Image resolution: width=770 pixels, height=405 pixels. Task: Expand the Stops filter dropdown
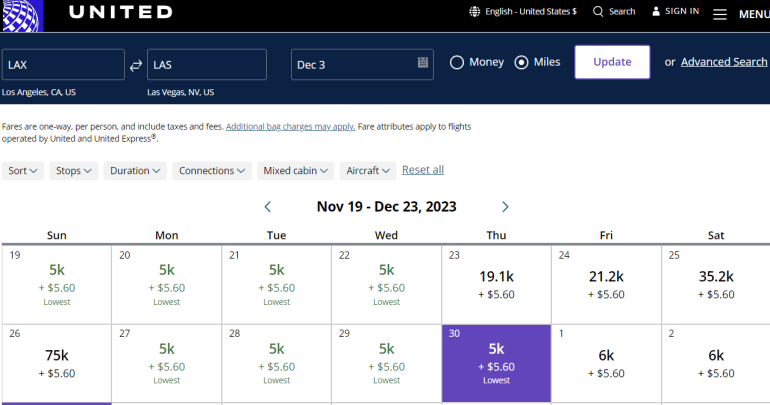click(75, 171)
